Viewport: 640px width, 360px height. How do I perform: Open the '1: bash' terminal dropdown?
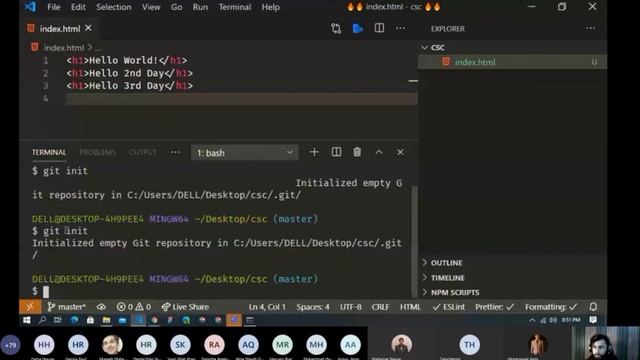[244, 153]
